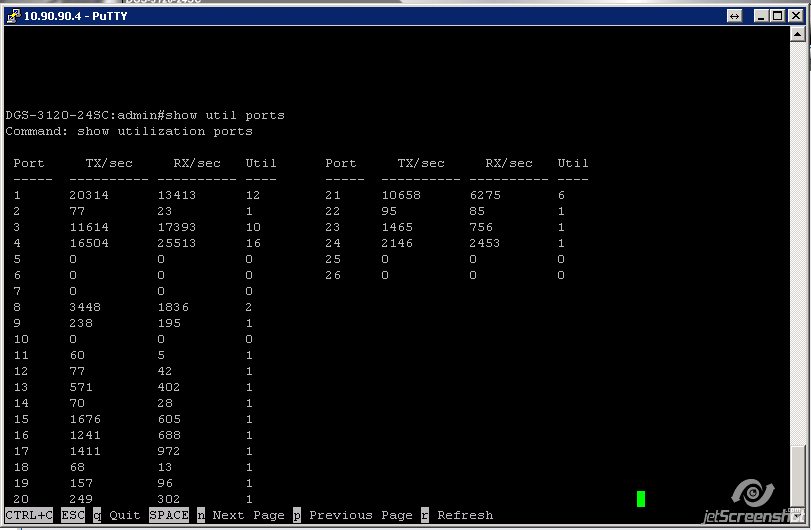Click TX value 249 for port 20
Image resolution: width=811 pixels, height=530 pixels.
[x=81, y=499]
